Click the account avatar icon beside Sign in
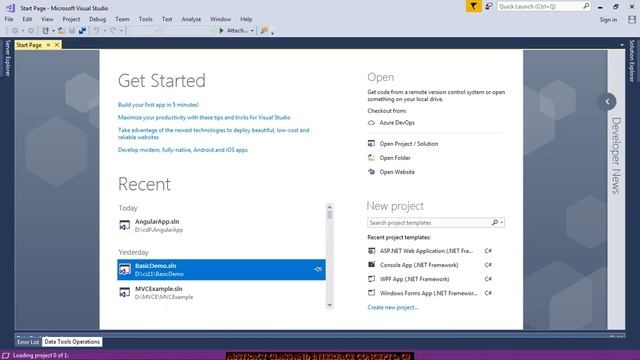Screen dimensions: 640x360 [632, 20]
